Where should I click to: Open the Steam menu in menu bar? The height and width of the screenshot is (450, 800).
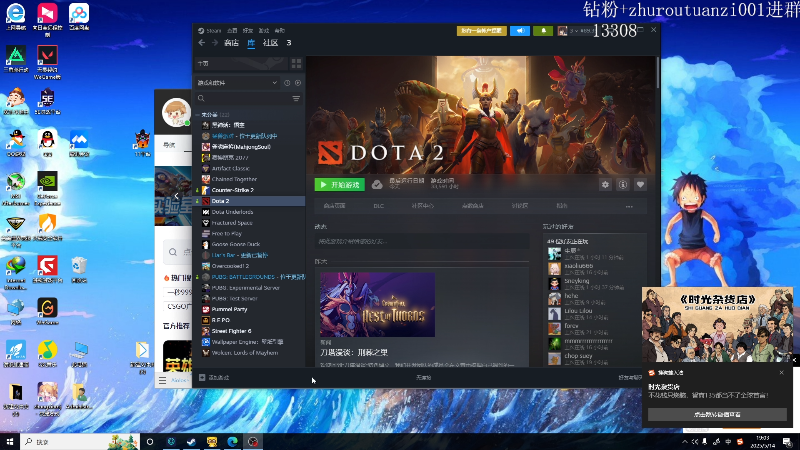click(210, 31)
